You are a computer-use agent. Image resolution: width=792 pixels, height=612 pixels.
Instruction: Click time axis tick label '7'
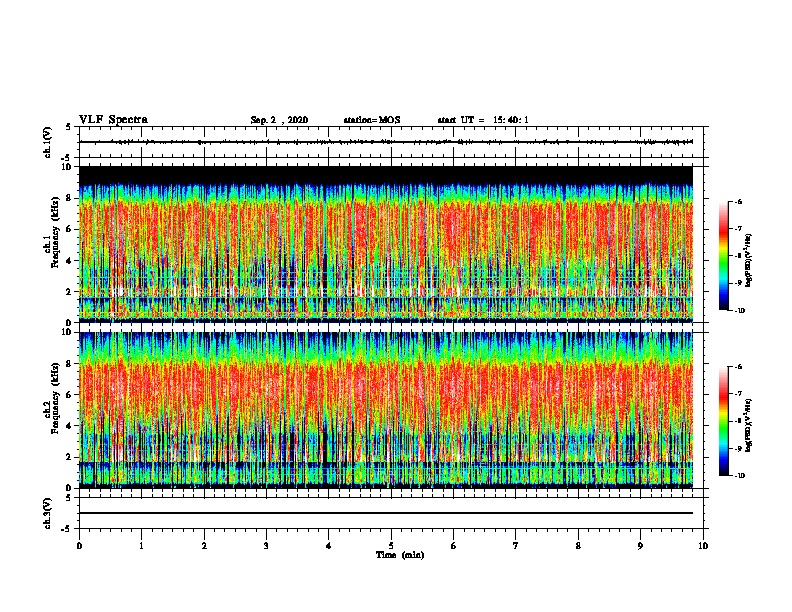pos(516,545)
